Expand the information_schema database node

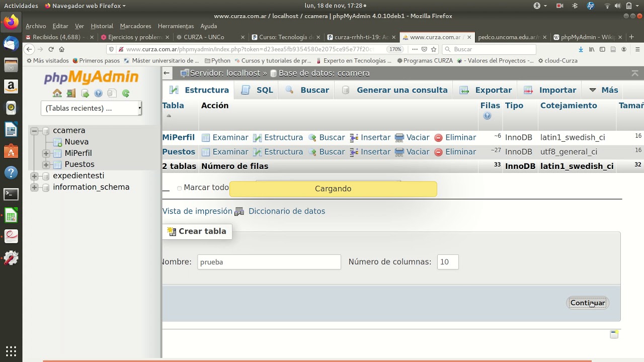(x=34, y=187)
